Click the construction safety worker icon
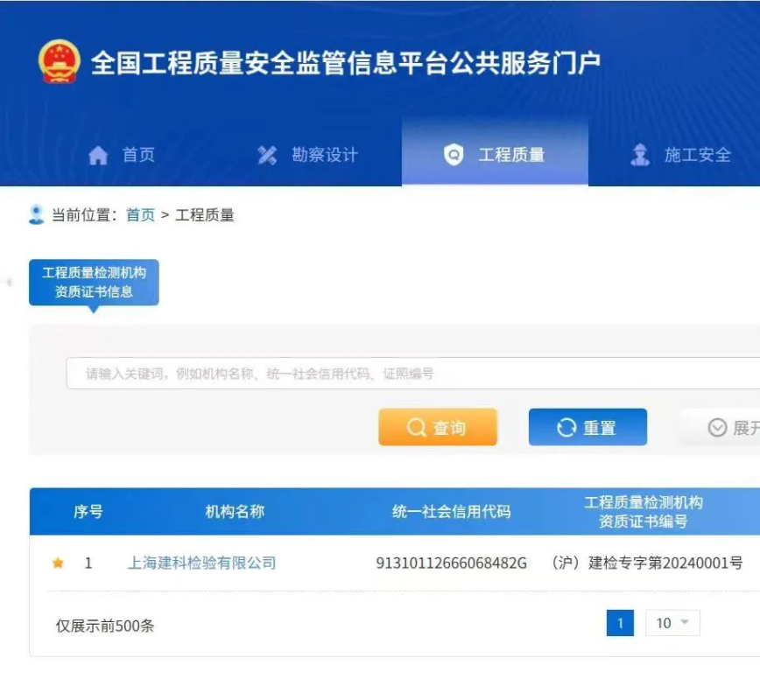The image size is (760, 700). coord(640,155)
